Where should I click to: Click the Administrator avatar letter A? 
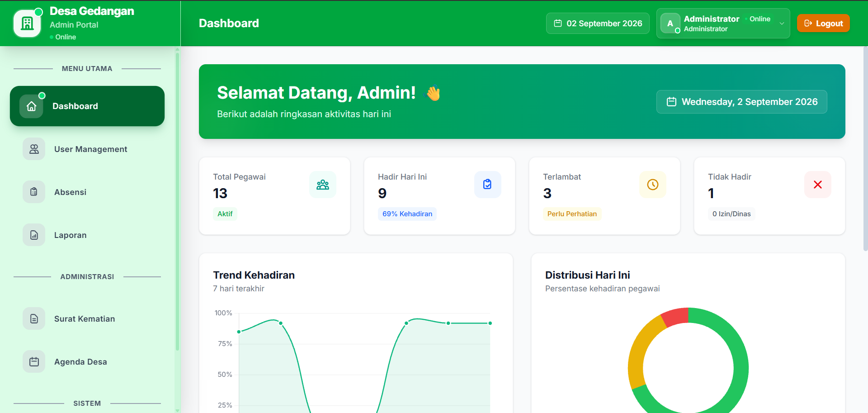[670, 24]
